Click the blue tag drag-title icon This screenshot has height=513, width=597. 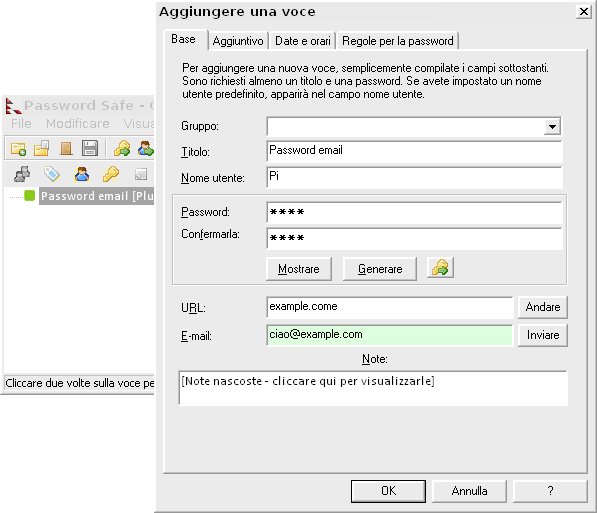click(x=52, y=174)
